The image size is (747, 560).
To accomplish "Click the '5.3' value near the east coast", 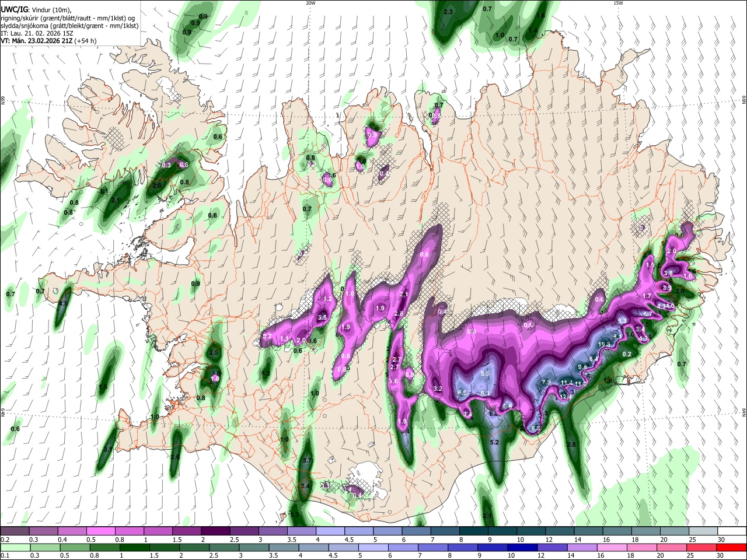I will point(622,321).
